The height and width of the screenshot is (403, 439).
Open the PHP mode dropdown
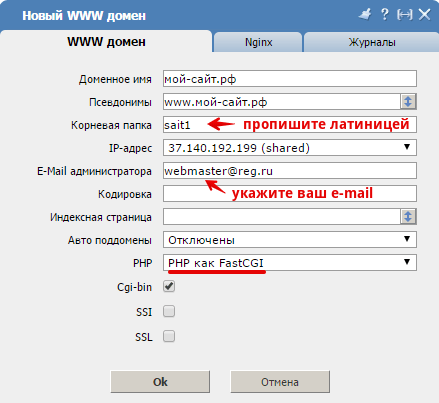290,263
